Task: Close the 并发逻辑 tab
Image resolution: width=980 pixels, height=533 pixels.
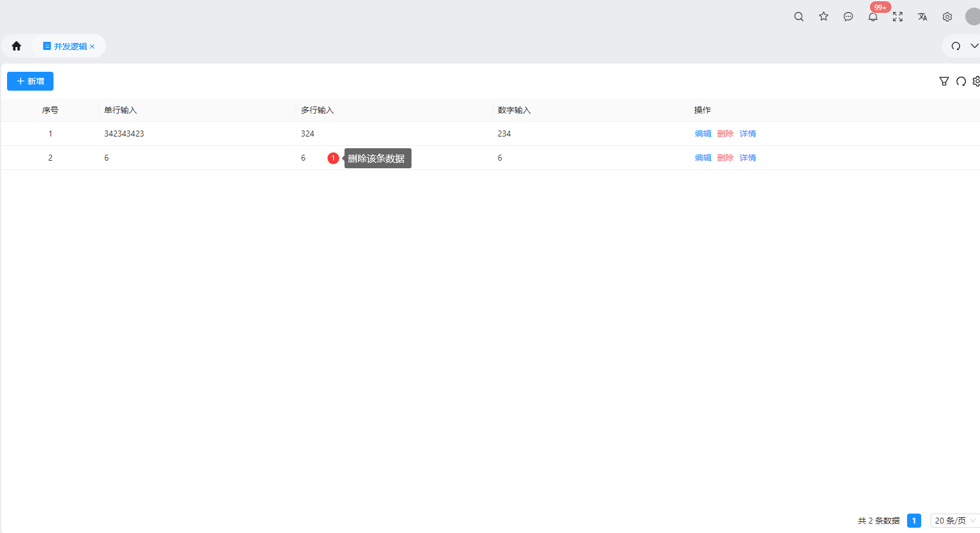Action: (92, 46)
